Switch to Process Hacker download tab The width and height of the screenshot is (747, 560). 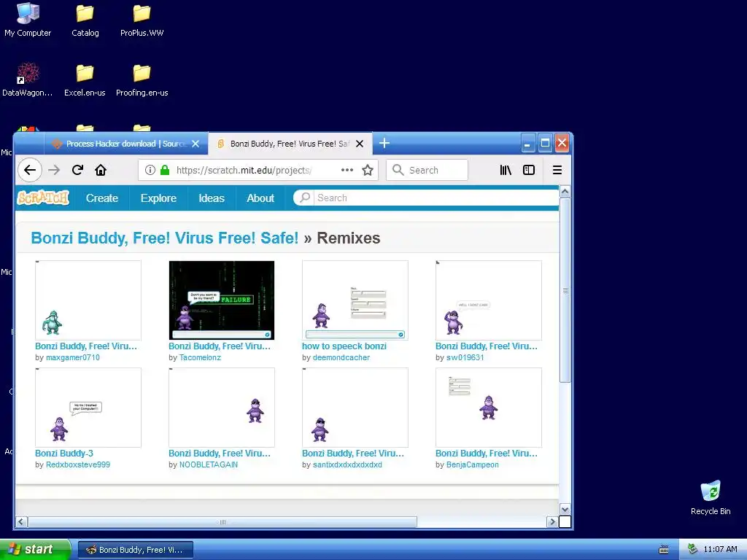point(125,144)
